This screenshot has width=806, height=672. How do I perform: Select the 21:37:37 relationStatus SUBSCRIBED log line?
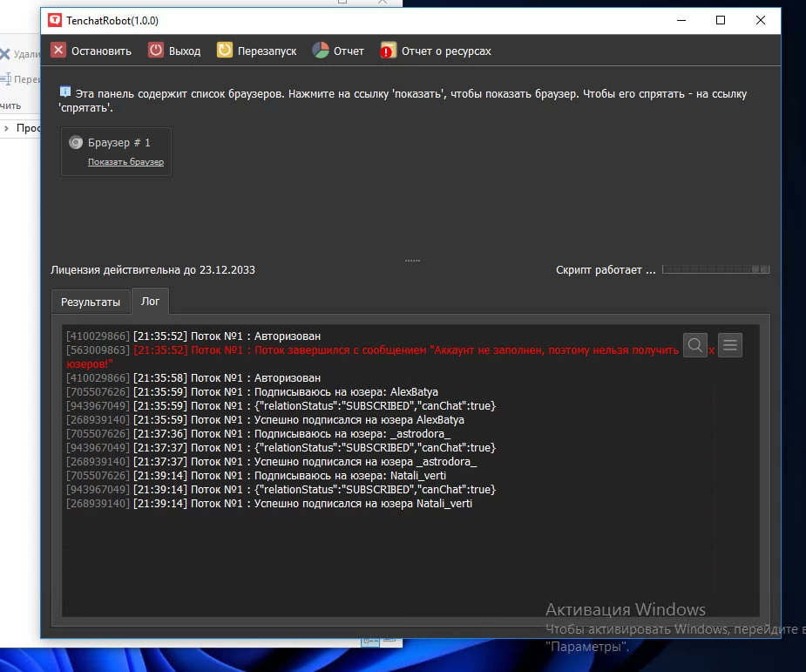coord(281,447)
